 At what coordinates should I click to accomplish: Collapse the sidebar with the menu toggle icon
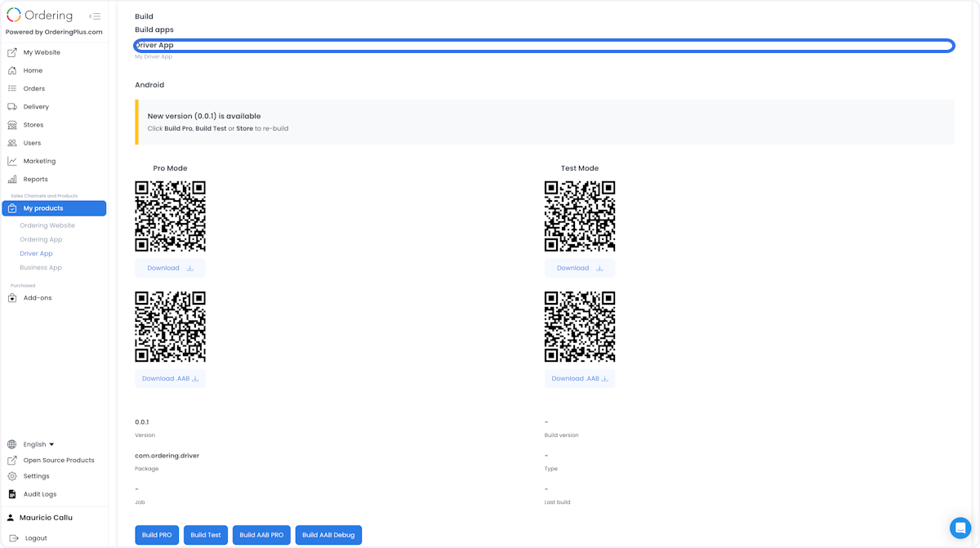[96, 16]
